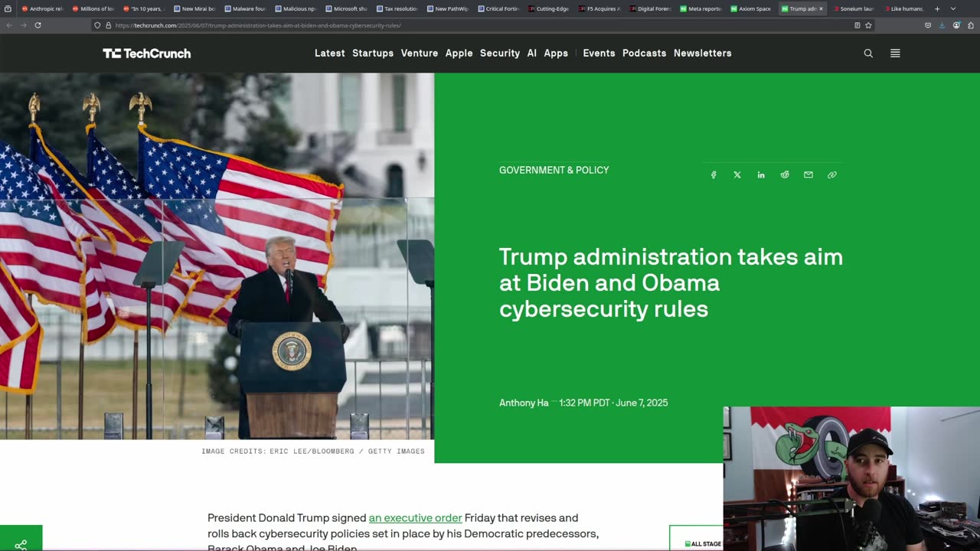Screen dimensions: 980x551
Task: Open author Anthony Ha's profile
Action: (524, 403)
